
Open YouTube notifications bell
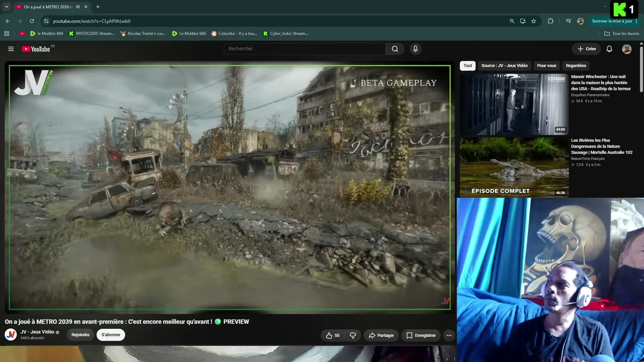(609, 49)
